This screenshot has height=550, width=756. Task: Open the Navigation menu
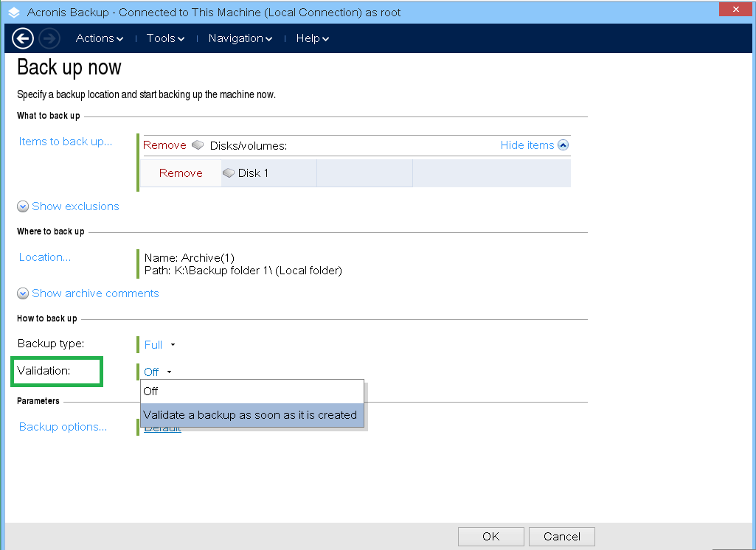coord(240,38)
